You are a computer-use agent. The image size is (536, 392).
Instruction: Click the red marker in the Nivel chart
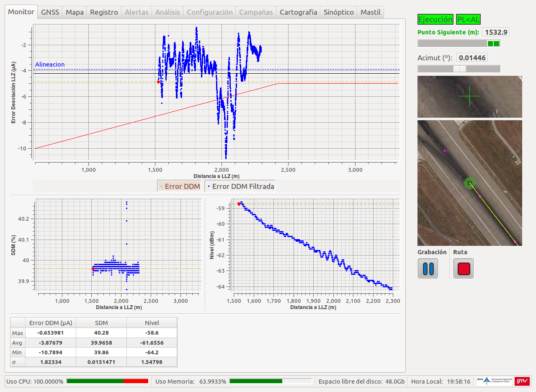239,204
